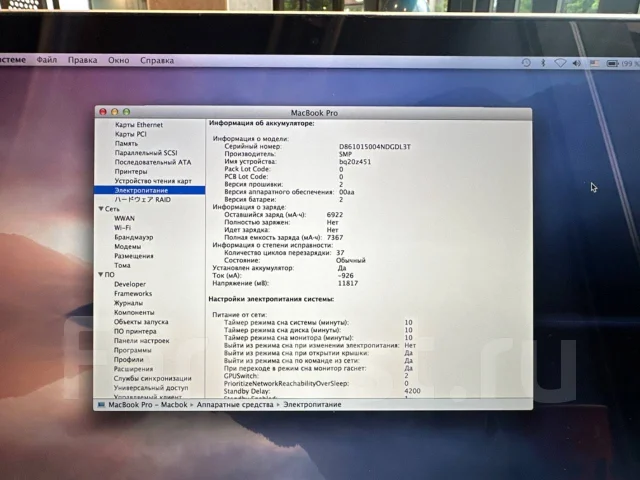Minimize the MacBook Pro window
The height and width of the screenshot is (480, 640).
115,111
